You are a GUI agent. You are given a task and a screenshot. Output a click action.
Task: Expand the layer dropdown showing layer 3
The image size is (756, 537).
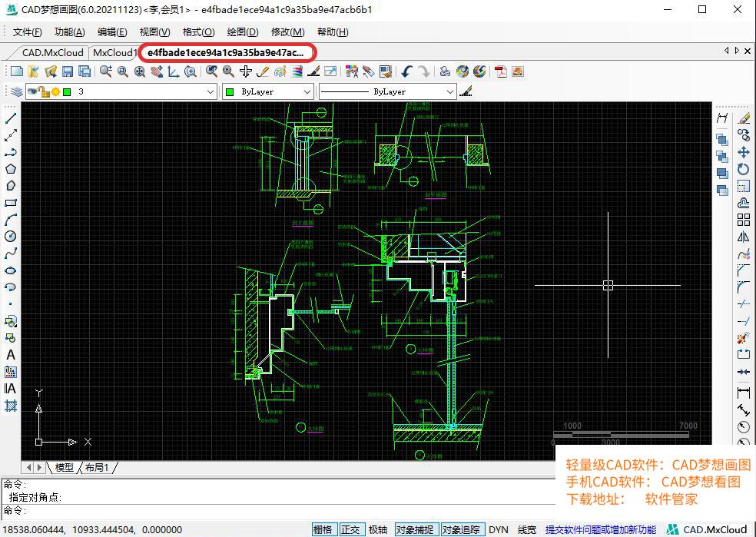(x=211, y=91)
